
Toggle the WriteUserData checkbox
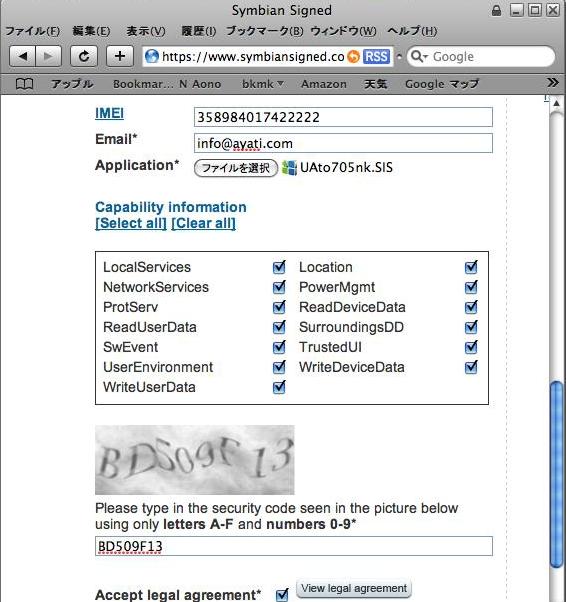[x=279, y=387]
